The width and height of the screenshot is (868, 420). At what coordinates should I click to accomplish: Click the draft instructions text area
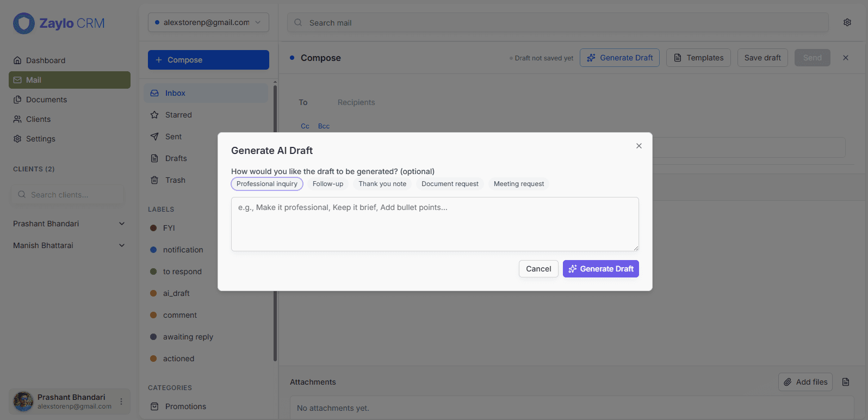435,224
